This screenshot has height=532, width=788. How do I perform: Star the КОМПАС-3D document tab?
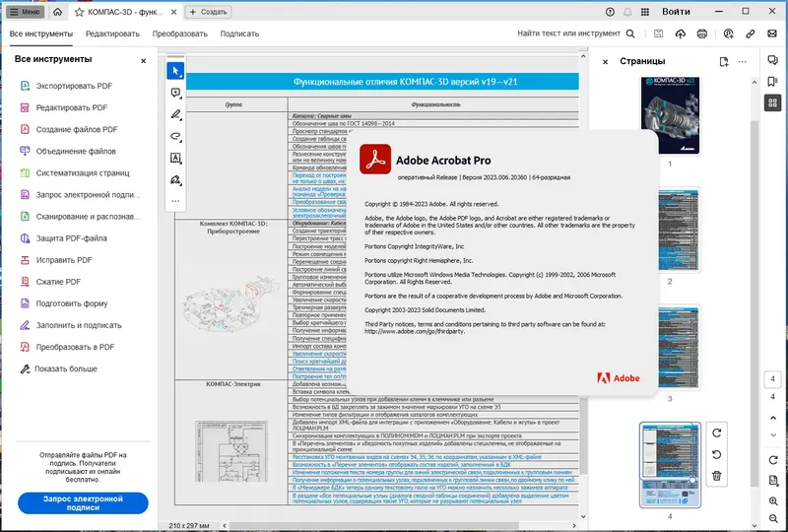[79, 12]
